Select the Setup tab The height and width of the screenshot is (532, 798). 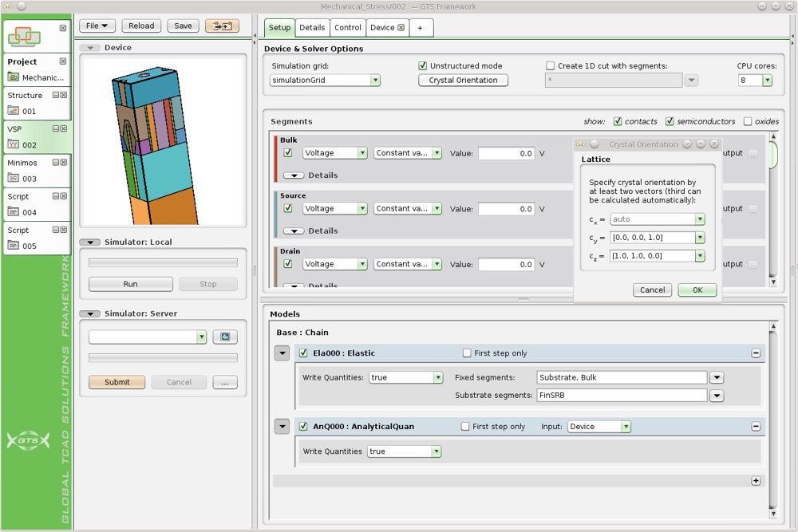click(x=279, y=27)
